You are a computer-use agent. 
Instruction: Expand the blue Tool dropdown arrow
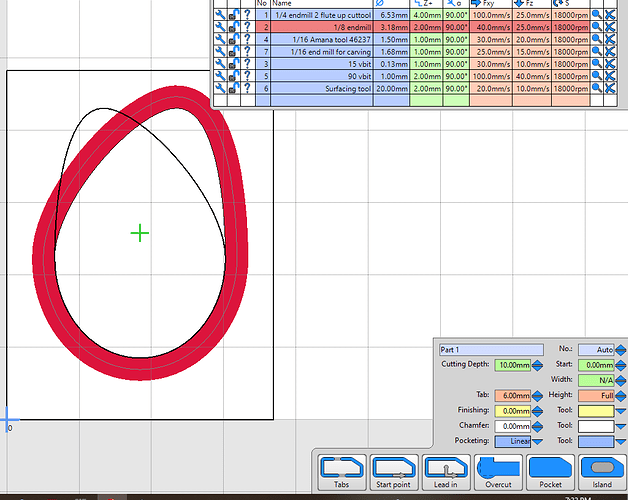pyautogui.click(x=620, y=441)
